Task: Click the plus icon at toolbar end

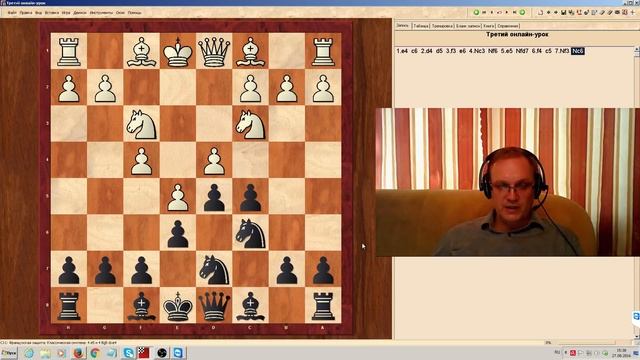Action: (x=633, y=13)
